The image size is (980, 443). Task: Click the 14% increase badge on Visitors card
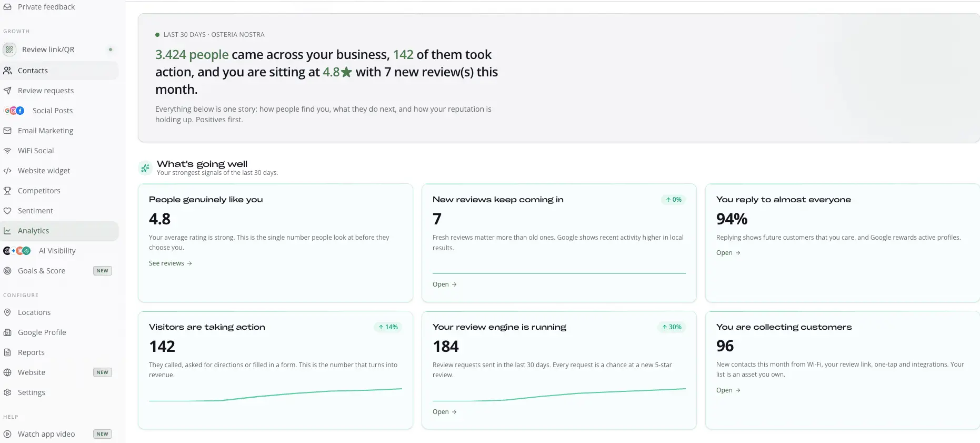(388, 327)
